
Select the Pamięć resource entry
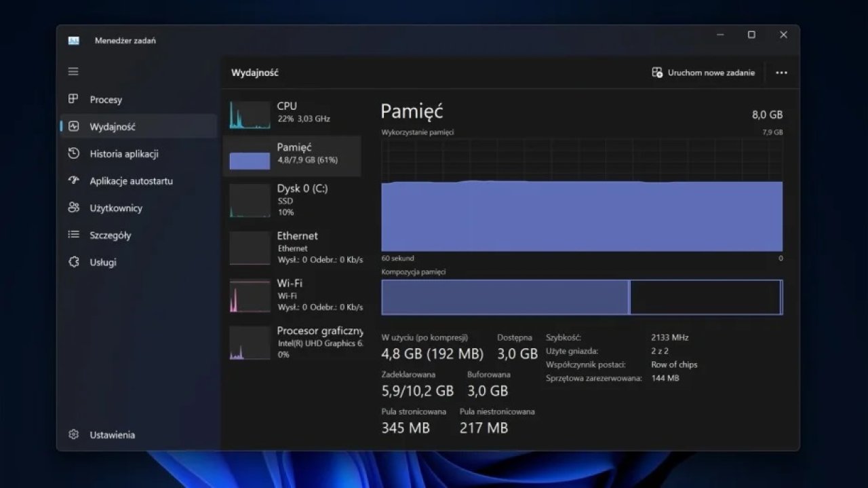[x=292, y=155]
